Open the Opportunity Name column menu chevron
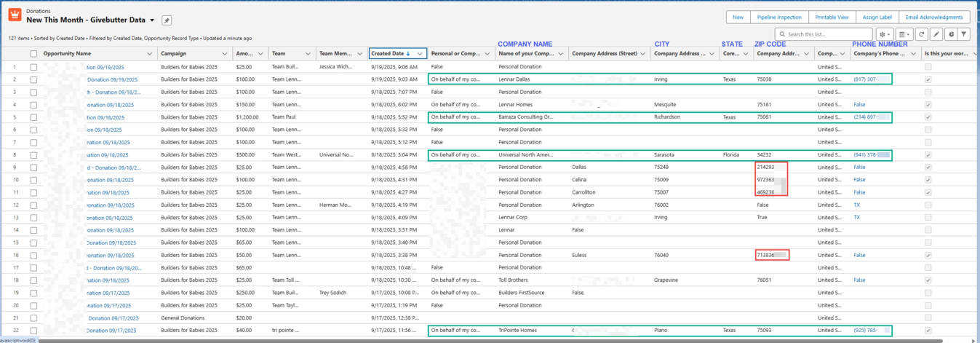Image resolution: width=980 pixels, height=343 pixels. tap(149, 54)
